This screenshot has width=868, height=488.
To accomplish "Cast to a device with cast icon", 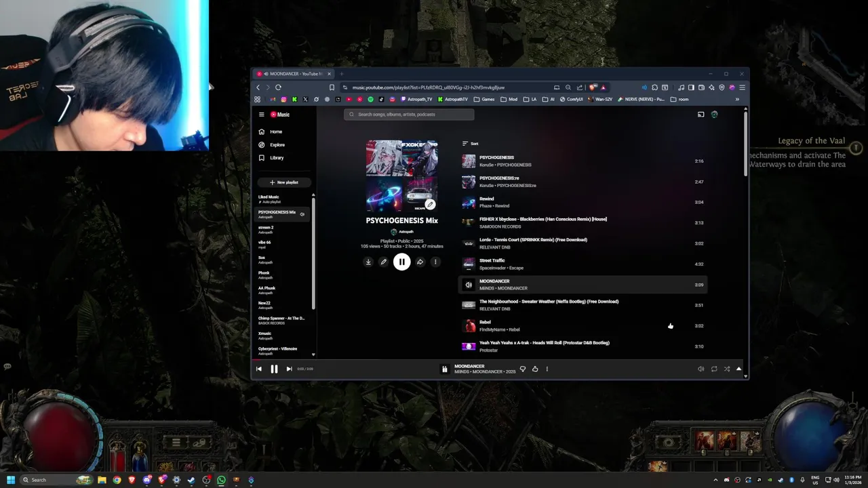I will 701,115.
